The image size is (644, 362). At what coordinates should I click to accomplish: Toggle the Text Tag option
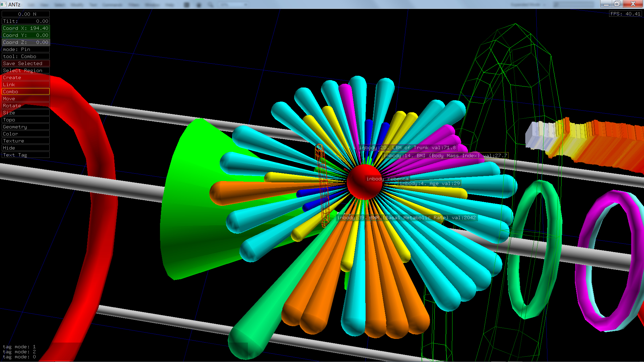(25, 155)
